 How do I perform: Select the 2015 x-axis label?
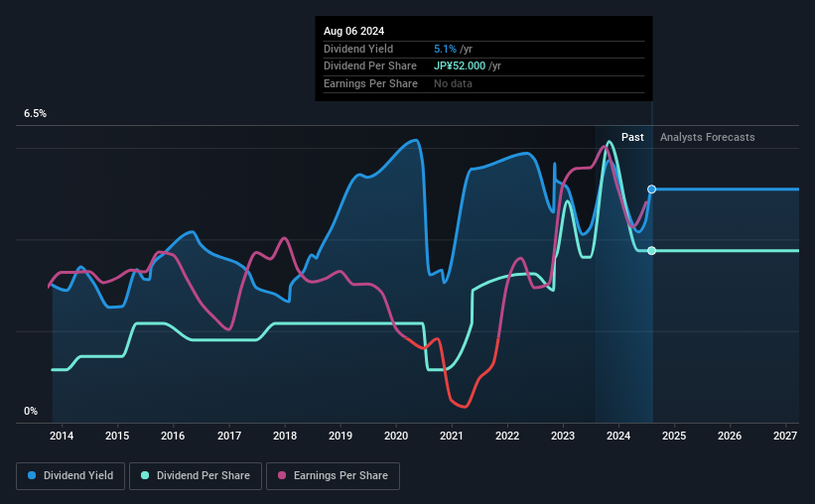point(117,436)
